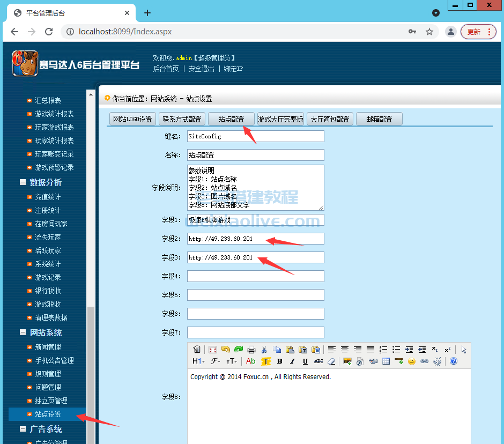Switch to the 网站LOGO设置 tab

click(132, 119)
